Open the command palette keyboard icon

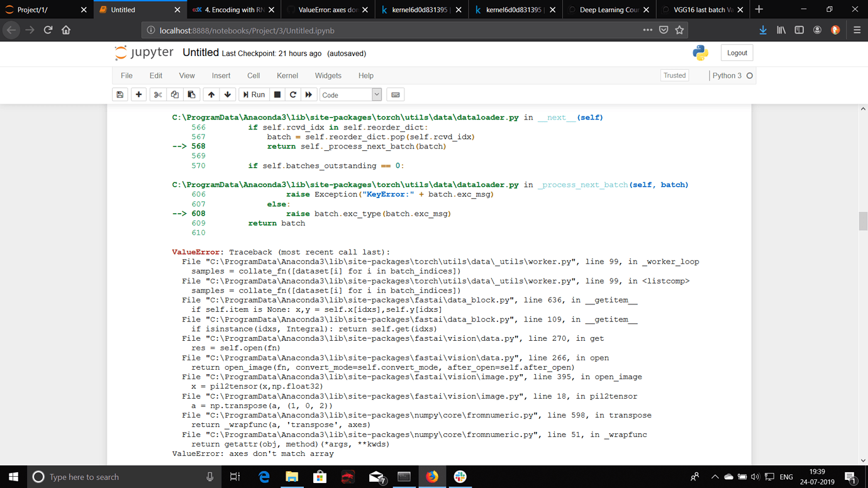point(395,94)
